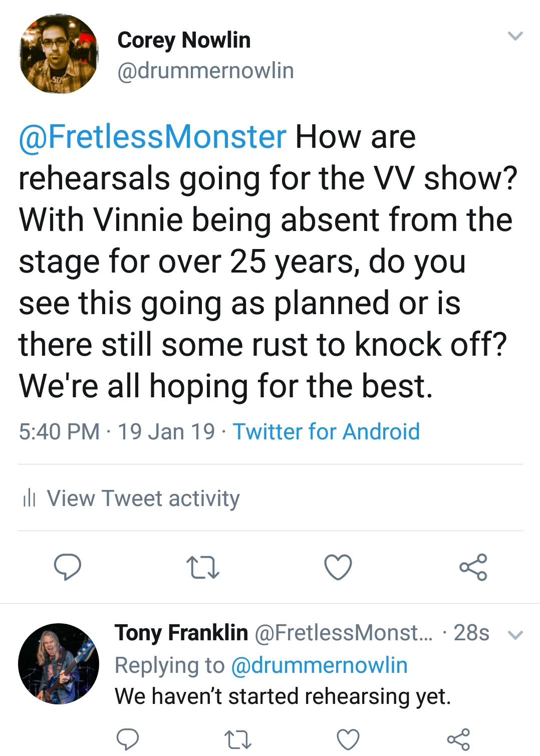Reply to Corey Nowlin's main tweet
540x756 pixels.
67,567
